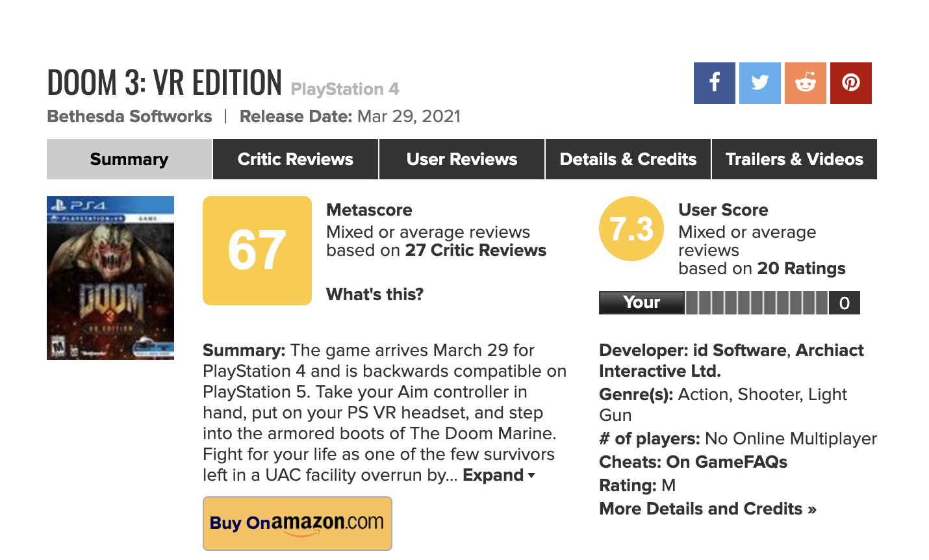This screenshot has width=929, height=560.
Task: Click the 7.3 User Score circle
Action: pos(631,229)
